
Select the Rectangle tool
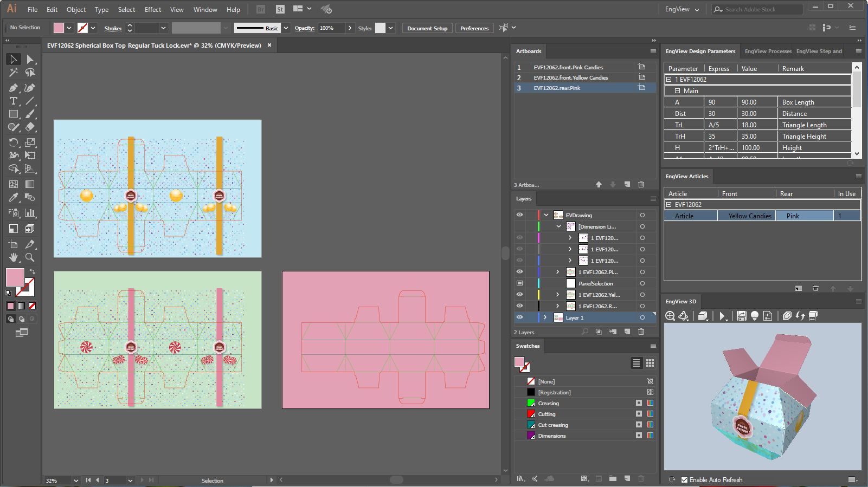coord(13,114)
